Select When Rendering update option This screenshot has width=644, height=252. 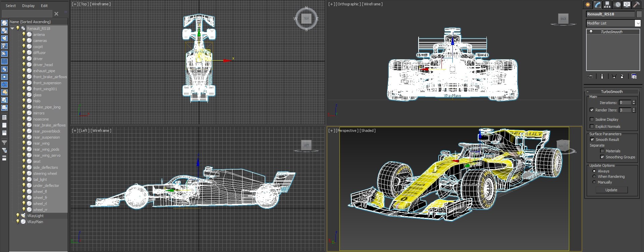pyautogui.click(x=594, y=176)
